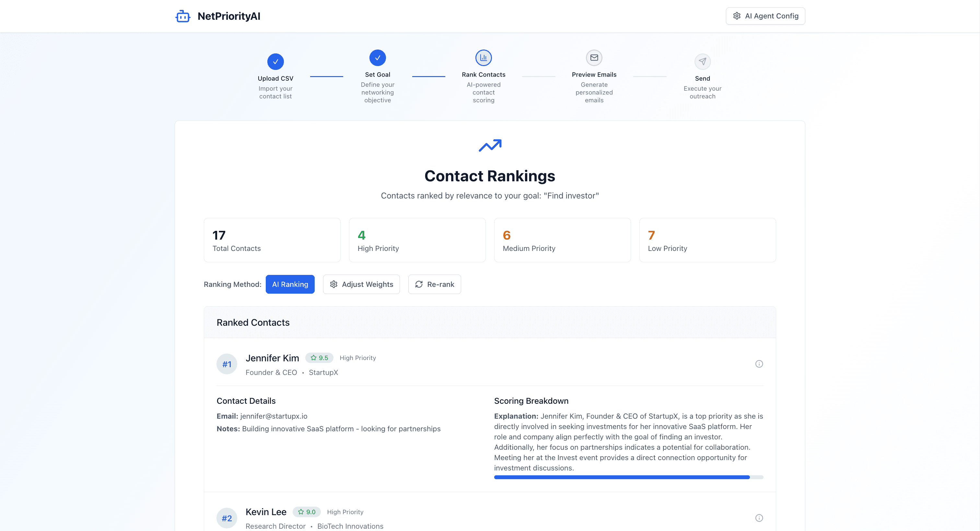Viewport: 980px width, 531px height.
Task: Click the 9.5 star score badge
Action: click(319, 358)
